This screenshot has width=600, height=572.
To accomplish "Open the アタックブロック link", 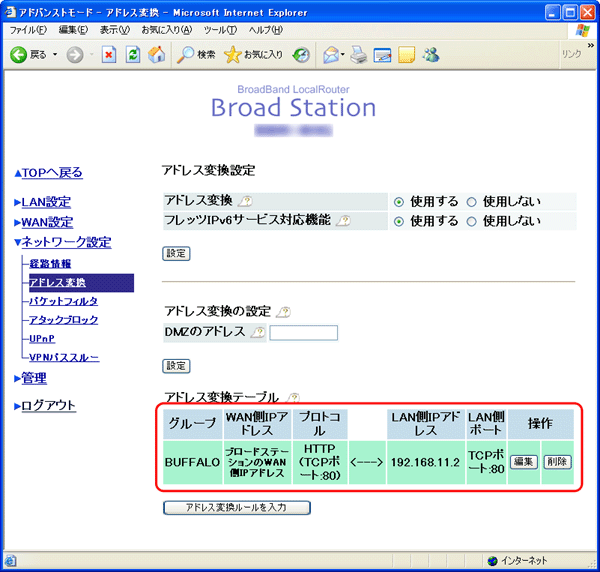I will (x=64, y=320).
